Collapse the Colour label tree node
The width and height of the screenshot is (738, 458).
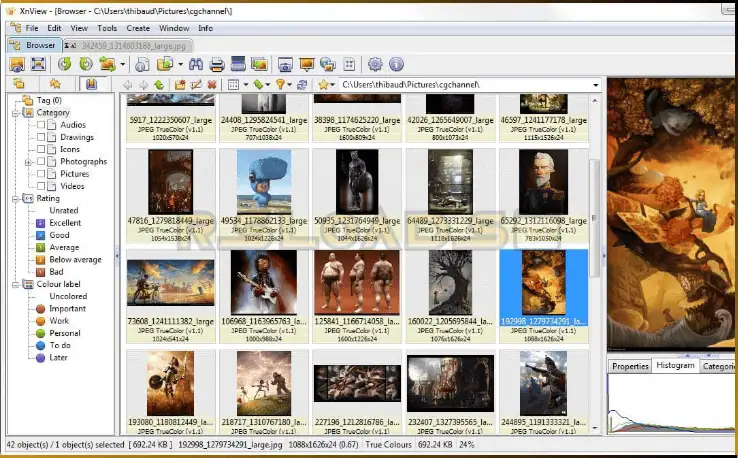pyautogui.click(x=16, y=284)
